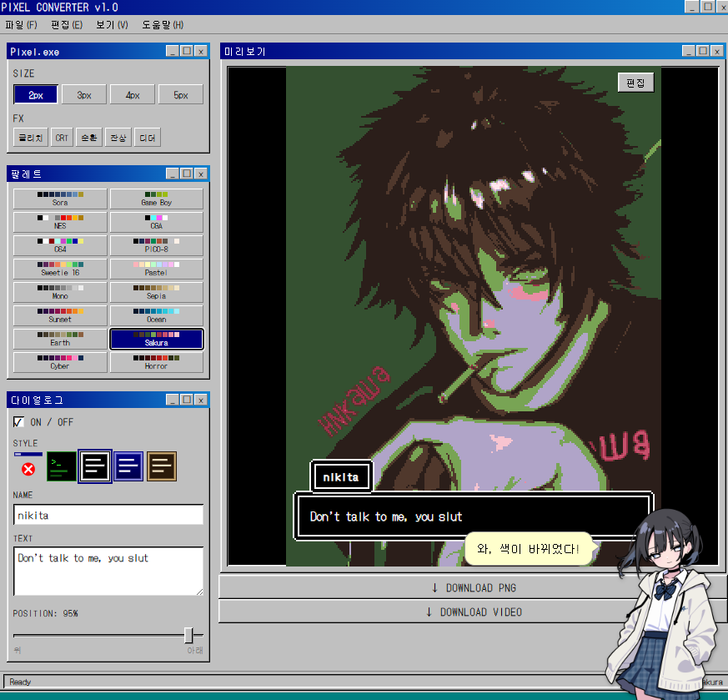Apply the Pastel palette
Viewport: 728px width, 700px height.
coord(157,269)
